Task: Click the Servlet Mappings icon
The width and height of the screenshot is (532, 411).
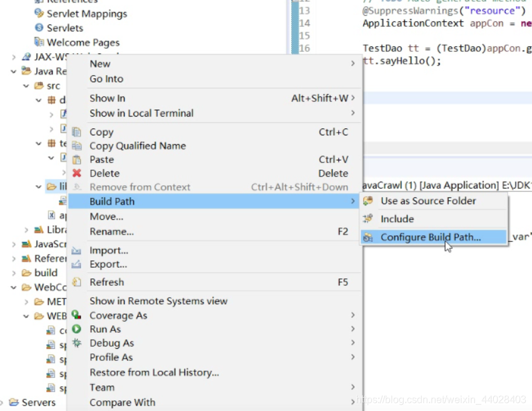Action: pos(39,13)
